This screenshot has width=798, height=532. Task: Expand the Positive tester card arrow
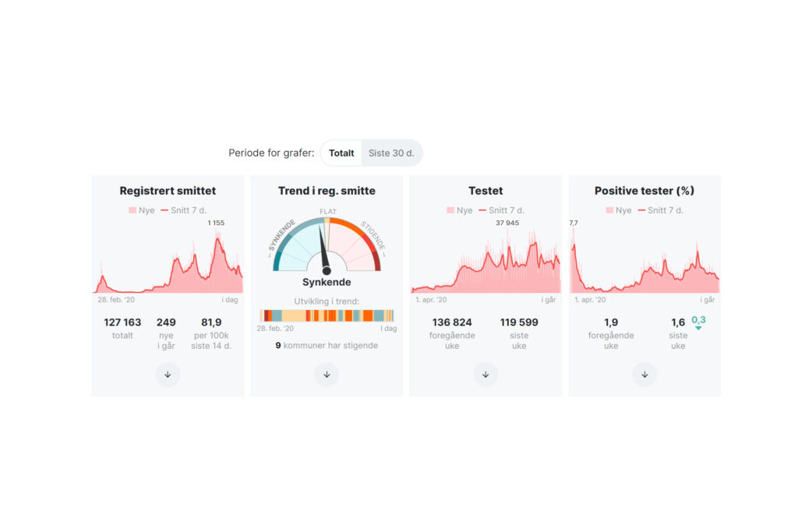point(644,375)
